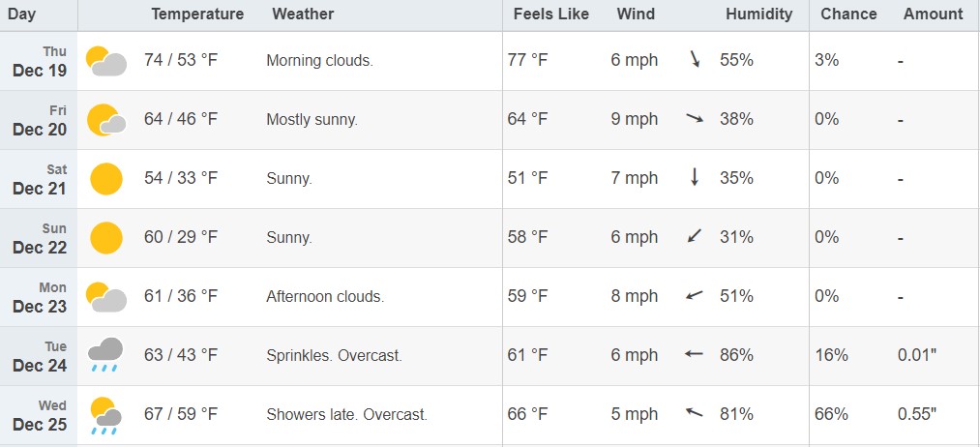The image size is (980, 447).
Task: Click the Humidity column header
Action: coord(758,15)
